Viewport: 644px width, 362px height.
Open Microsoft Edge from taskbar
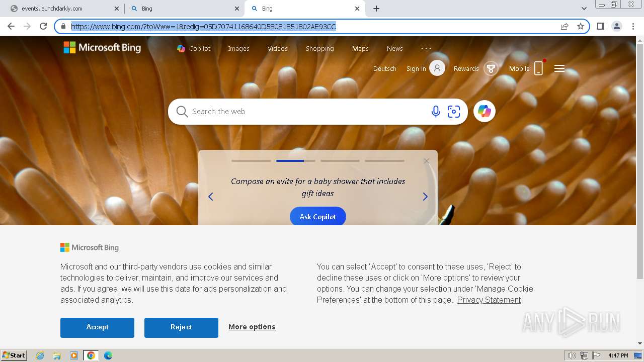pos(108,355)
